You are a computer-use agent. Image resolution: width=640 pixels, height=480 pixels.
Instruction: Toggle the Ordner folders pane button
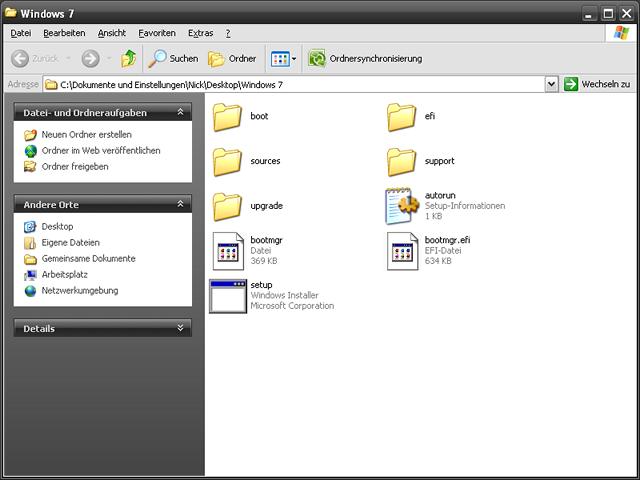[232, 59]
